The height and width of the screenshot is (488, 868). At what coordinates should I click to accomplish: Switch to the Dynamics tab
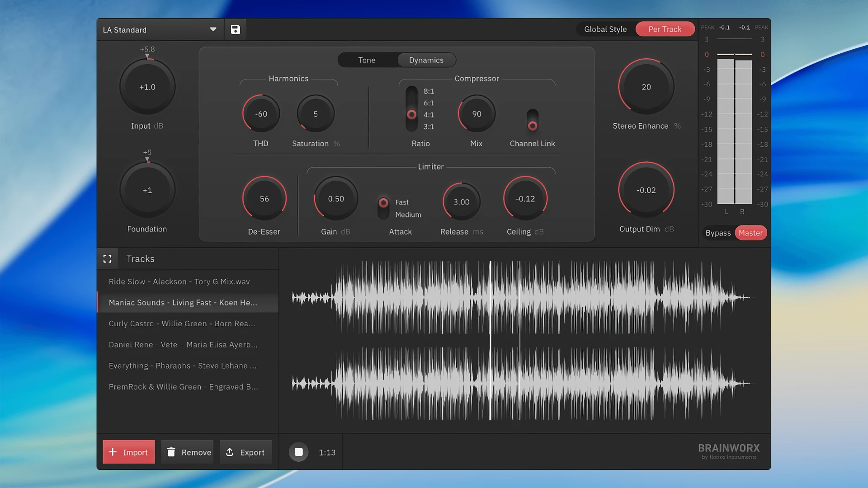[426, 60]
